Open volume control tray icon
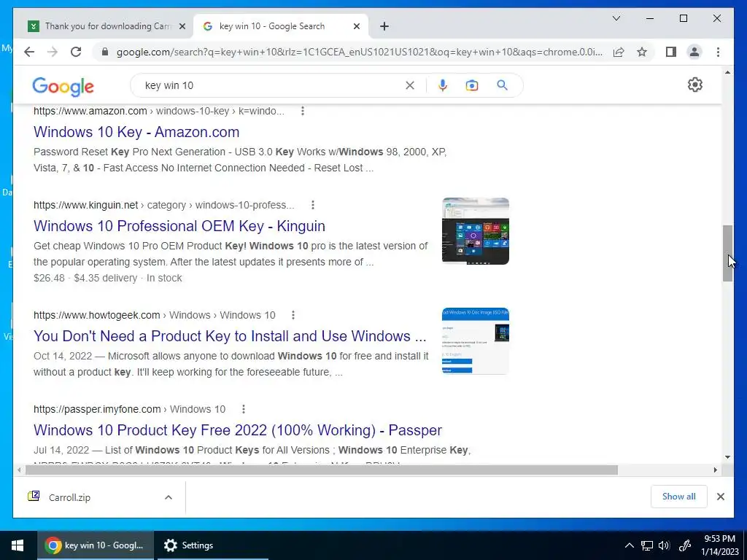747x560 pixels. point(664,545)
